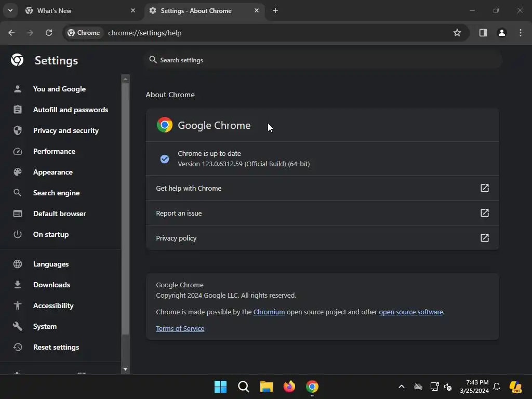Click the download icon beside Downloads
532x399 pixels.
coord(18,285)
